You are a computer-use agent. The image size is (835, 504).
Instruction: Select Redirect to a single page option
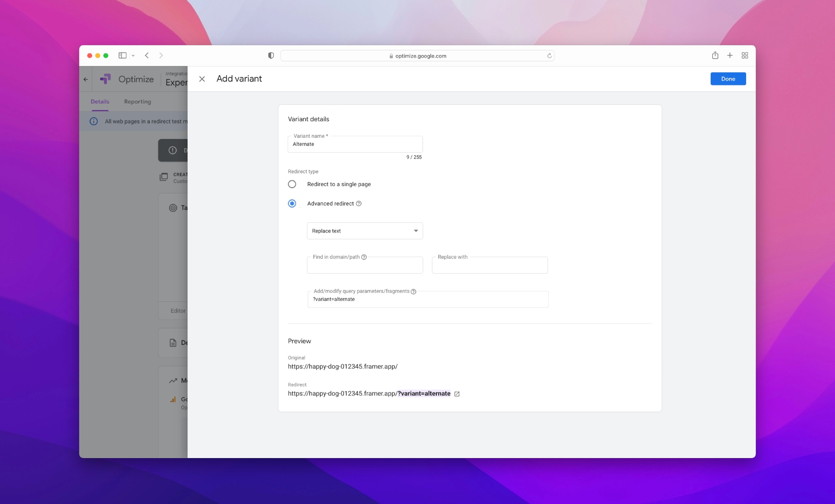coord(292,184)
